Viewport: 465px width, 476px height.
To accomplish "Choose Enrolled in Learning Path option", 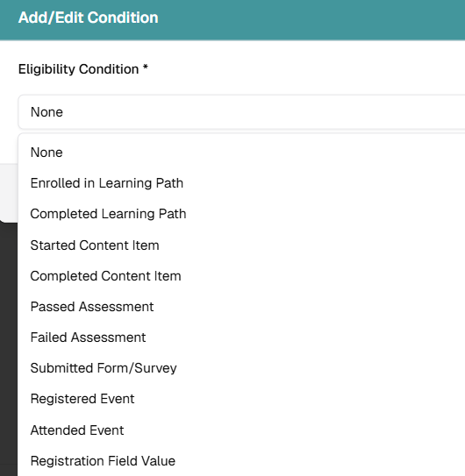I will pos(241,183).
